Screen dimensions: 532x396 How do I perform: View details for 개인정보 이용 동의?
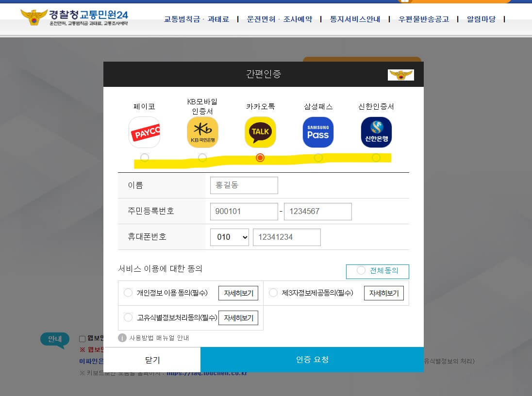coord(238,293)
